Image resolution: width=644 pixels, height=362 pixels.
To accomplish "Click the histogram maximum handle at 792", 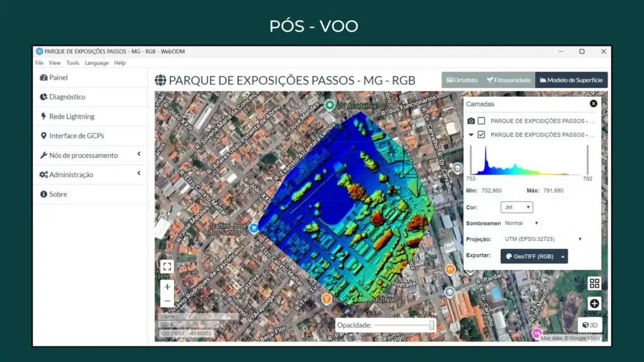I will [x=588, y=161].
